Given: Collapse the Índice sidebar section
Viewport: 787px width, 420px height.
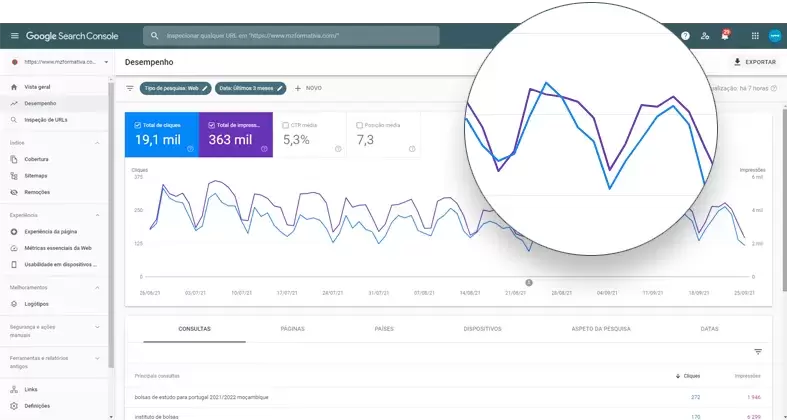Looking at the screenshot, I should [97, 144].
